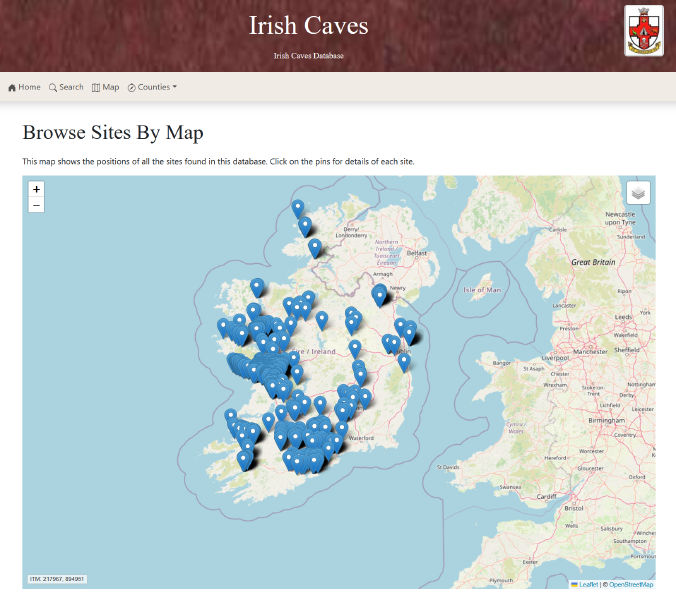Click the Birmingham map label
Screen dimensions: 676x600
(606, 420)
